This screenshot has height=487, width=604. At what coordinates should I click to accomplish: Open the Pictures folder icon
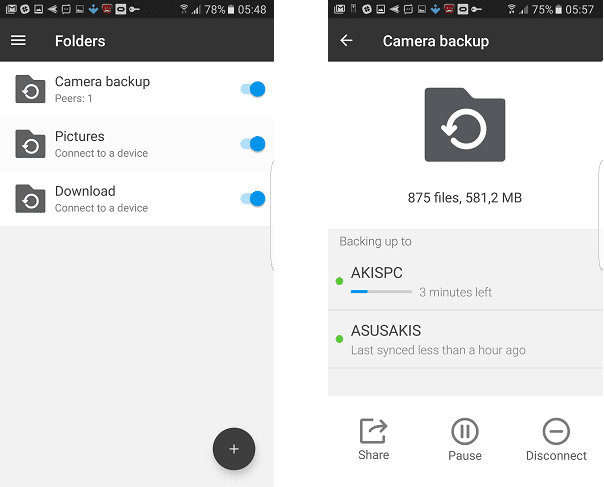(x=30, y=144)
